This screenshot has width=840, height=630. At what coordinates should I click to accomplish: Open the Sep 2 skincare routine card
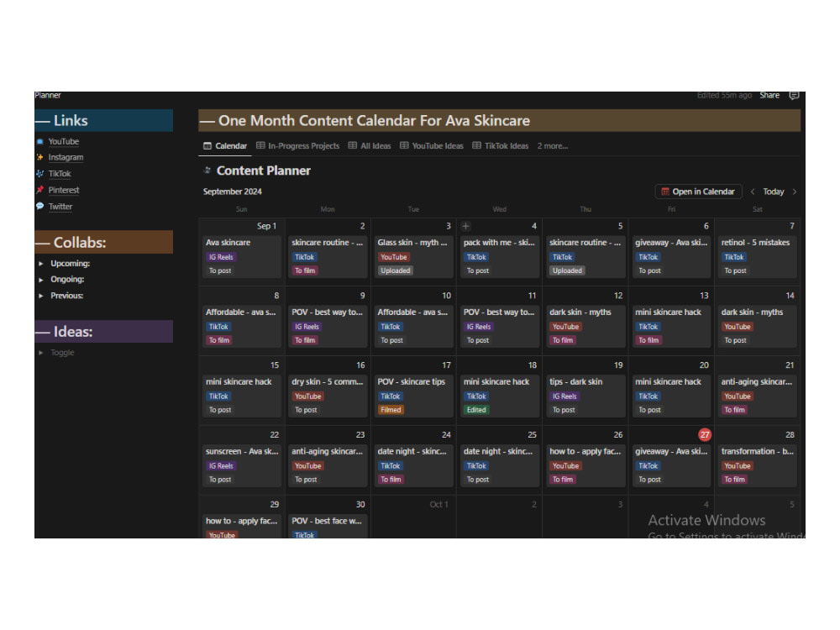[328, 256]
